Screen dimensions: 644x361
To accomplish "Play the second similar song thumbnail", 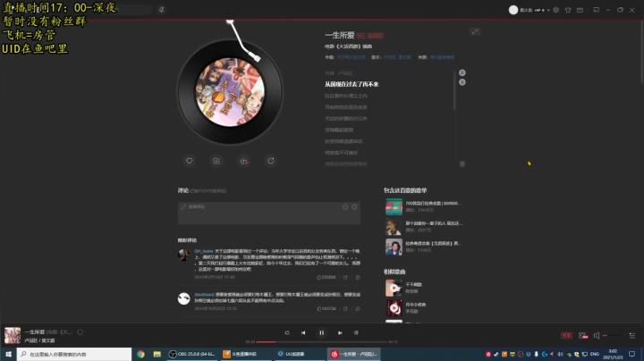I will [394, 308].
